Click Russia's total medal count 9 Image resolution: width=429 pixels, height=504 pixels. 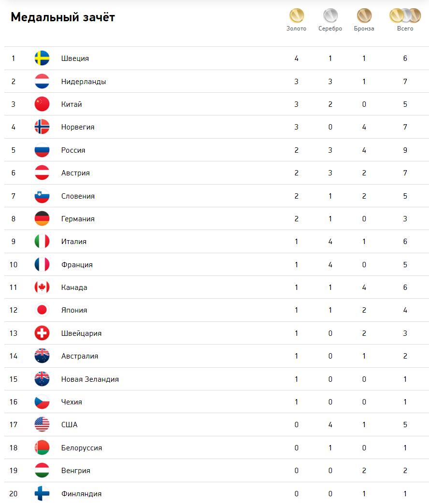pyautogui.click(x=405, y=150)
